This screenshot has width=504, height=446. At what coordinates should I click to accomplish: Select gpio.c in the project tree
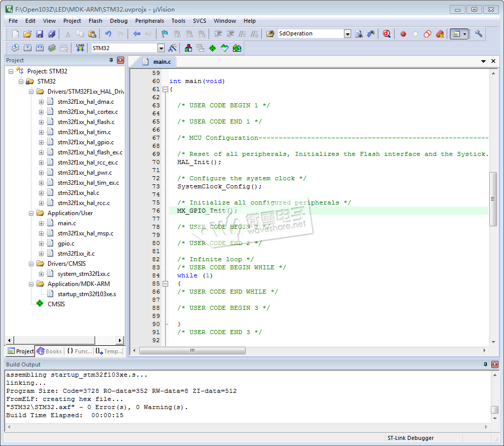66,244
